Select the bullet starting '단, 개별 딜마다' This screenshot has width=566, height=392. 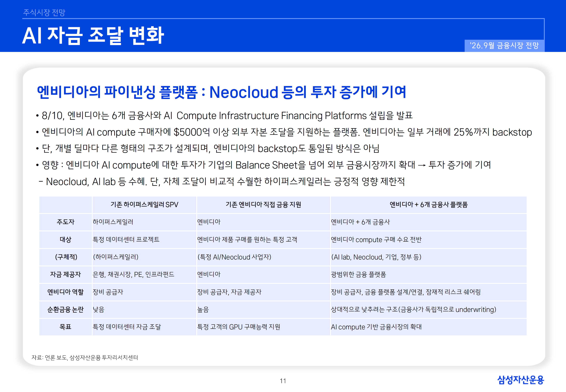[208, 148]
